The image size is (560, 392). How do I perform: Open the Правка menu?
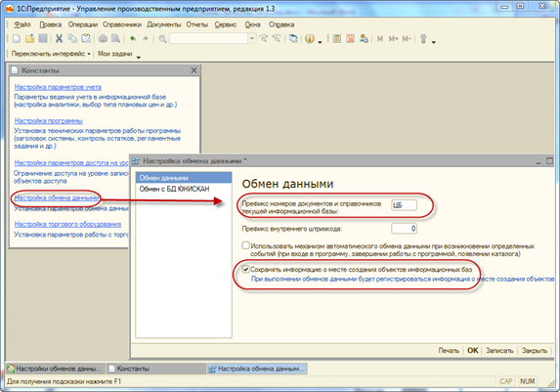pyautogui.click(x=51, y=24)
